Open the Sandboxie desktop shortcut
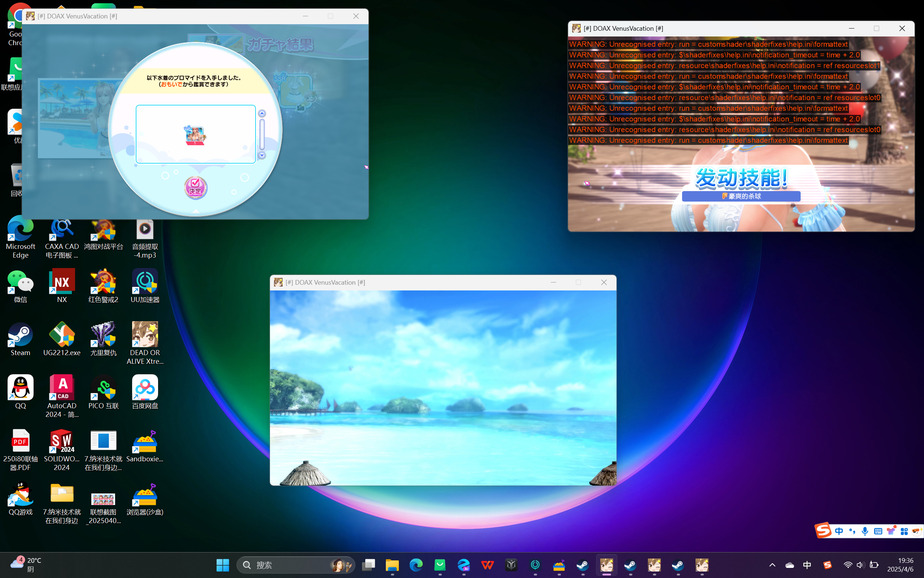Screen dimensions: 924x578 (145, 446)
